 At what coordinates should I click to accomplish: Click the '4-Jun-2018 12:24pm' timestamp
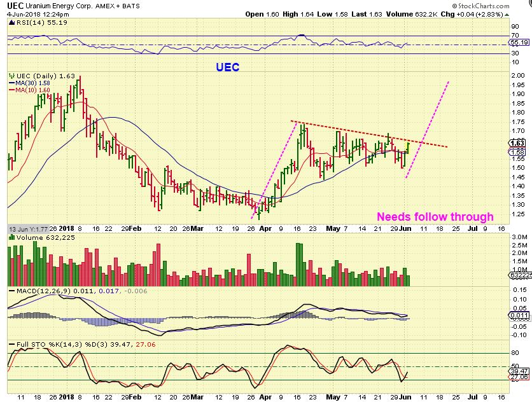pos(38,15)
